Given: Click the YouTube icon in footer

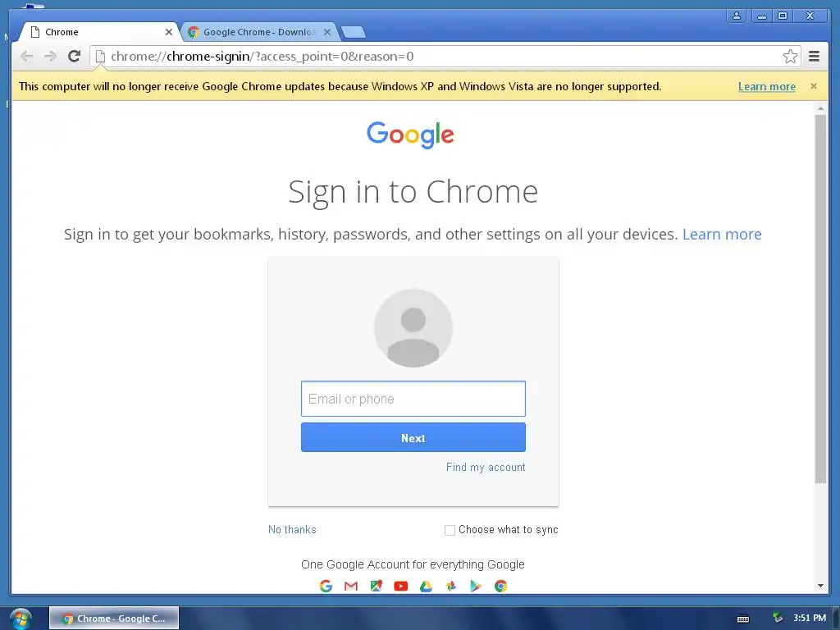Looking at the screenshot, I should 400,586.
